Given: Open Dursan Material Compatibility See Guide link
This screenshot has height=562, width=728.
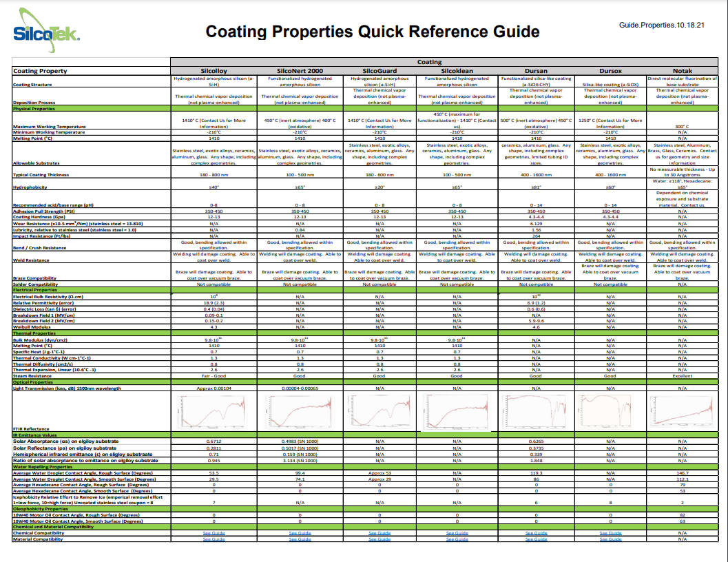Looking at the screenshot, I should pos(537,539).
